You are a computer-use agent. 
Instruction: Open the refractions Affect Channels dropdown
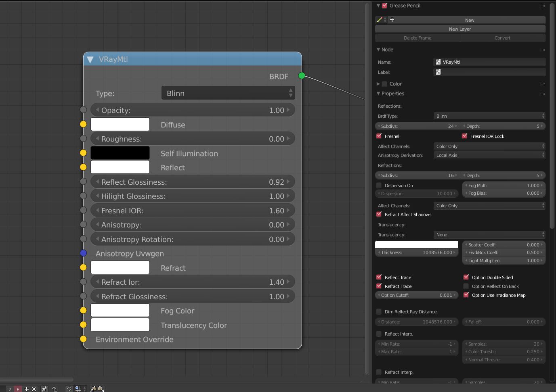pyautogui.click(x=489, y=206)
